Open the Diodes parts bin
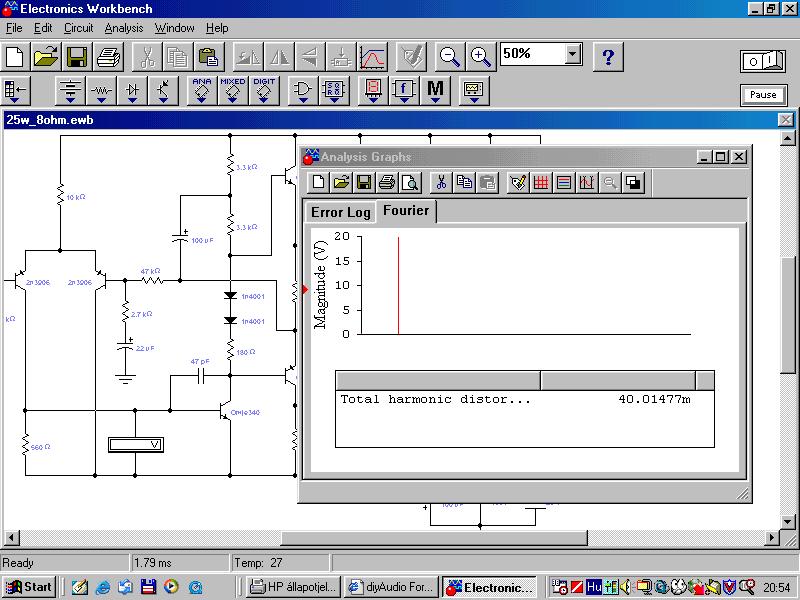 point(132,91)
